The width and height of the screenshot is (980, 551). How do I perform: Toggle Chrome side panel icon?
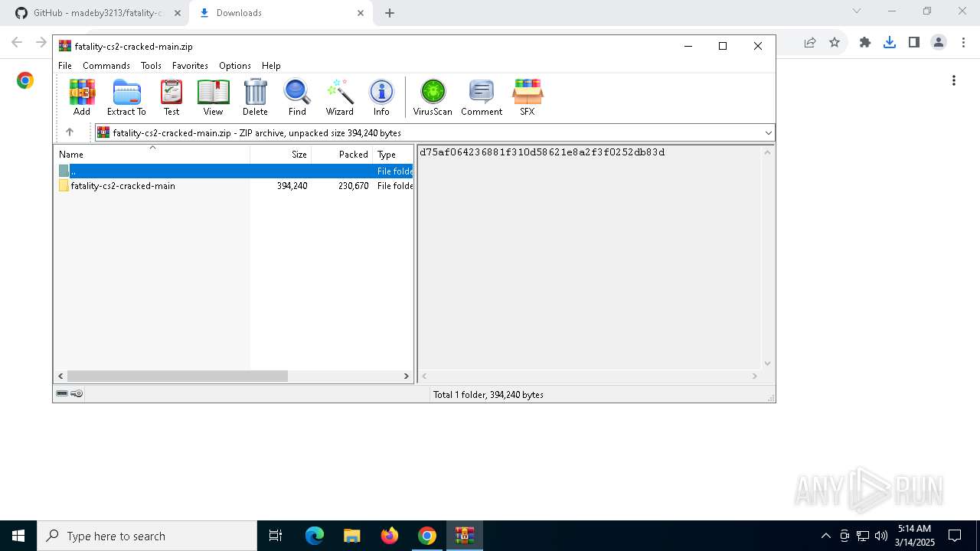(x=913, y=42)
